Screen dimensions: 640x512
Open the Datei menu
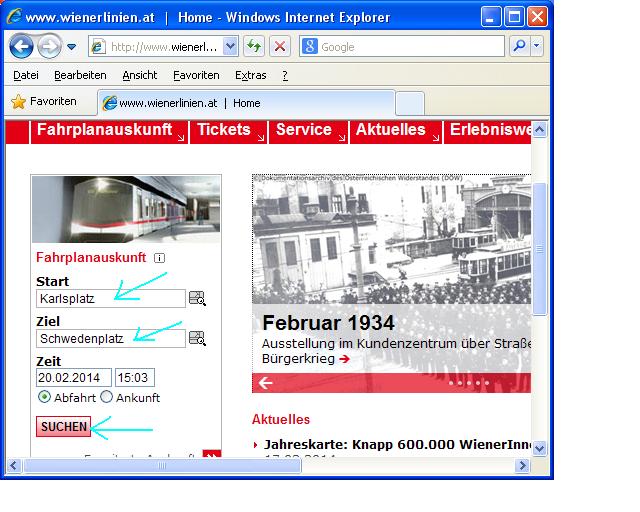pyautogui.click(x=26, y=75)
